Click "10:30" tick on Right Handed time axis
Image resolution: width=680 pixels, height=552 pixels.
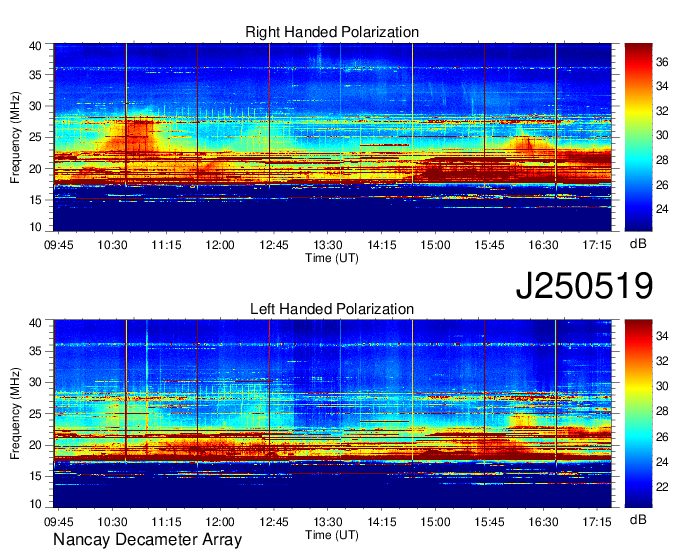click(112, 245)
